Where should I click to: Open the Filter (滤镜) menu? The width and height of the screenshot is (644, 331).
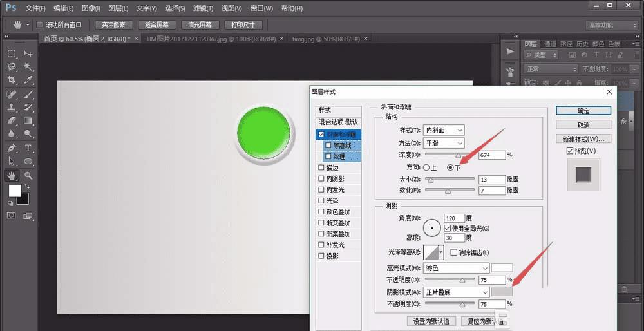(x=203, y=8)
